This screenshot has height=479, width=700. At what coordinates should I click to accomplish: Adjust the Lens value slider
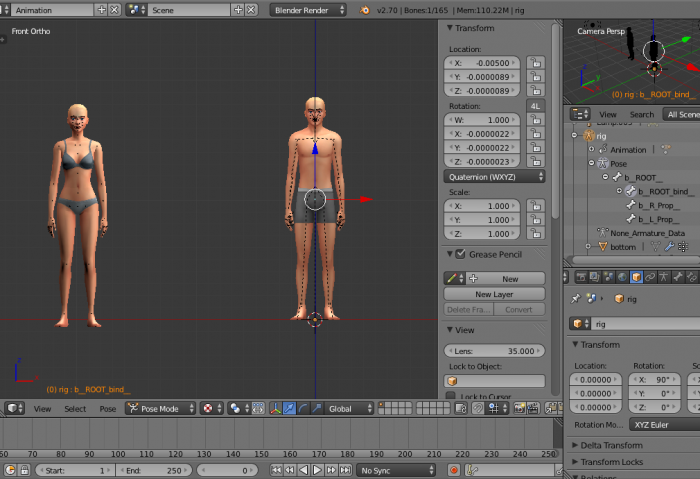(495, 351)
